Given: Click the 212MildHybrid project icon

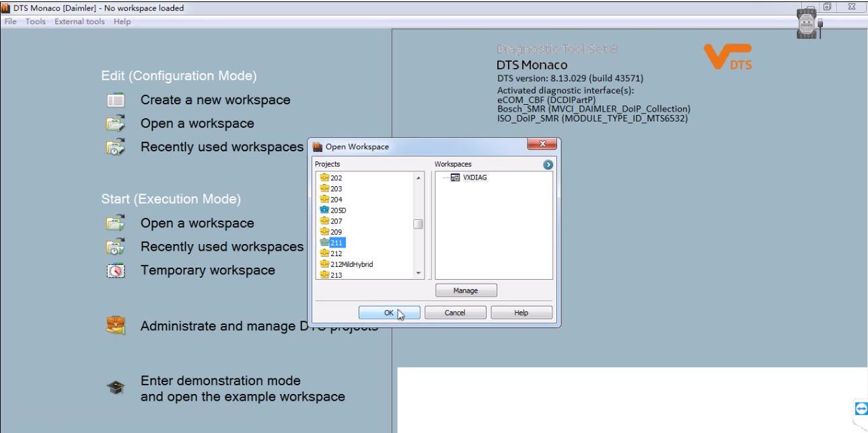Looking at the screenshot, I should coord(325,264).
